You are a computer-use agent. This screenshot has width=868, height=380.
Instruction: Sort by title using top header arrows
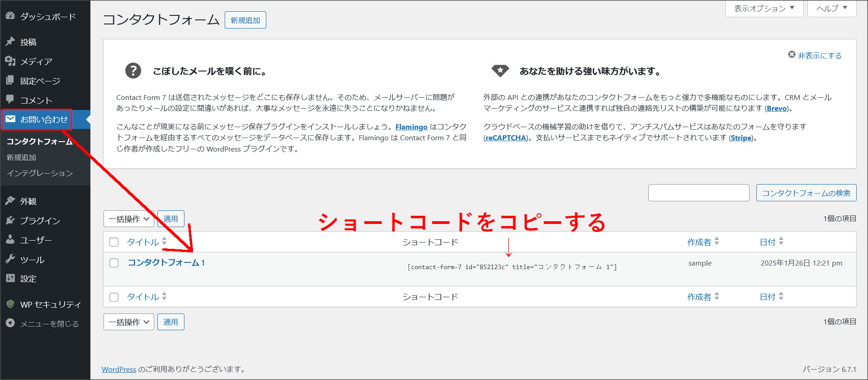(x=164, y=242)
